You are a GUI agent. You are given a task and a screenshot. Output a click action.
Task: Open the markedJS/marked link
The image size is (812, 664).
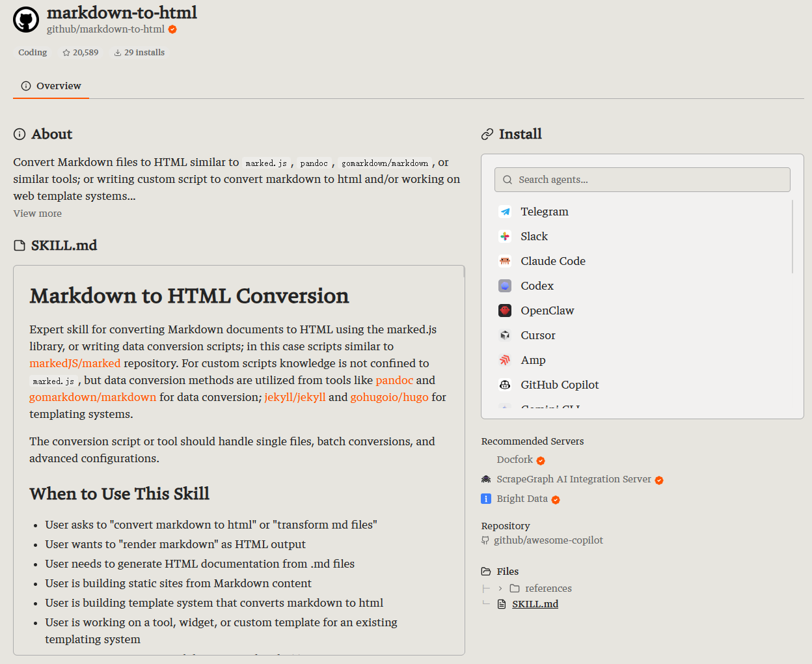pos(75,363)
